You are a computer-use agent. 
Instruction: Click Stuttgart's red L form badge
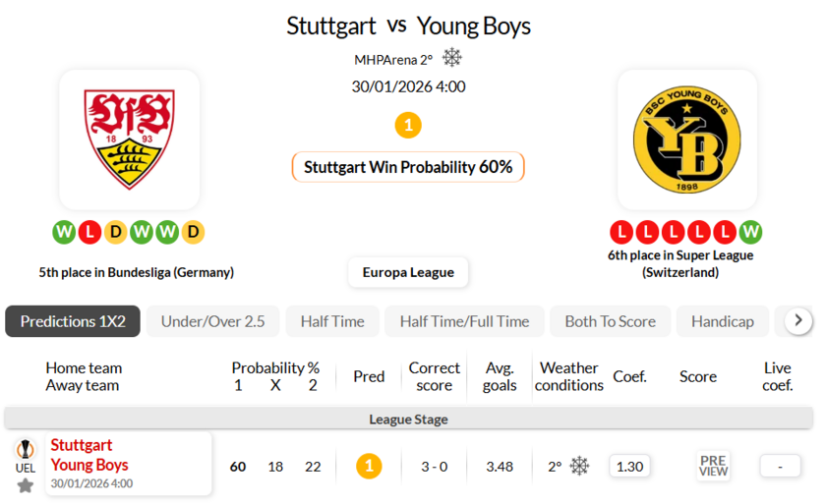click(x=89, y=233)
